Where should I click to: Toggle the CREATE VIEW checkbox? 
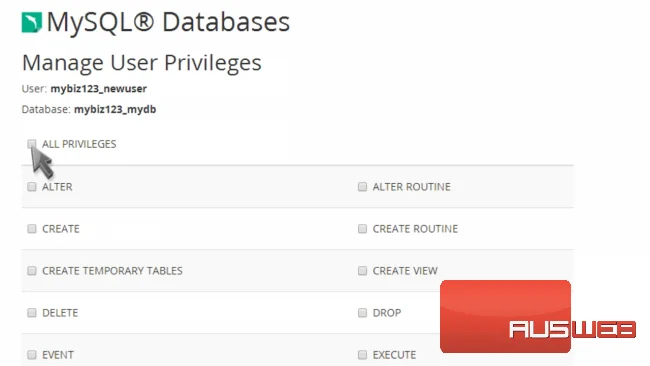pyautogui.click(x=362, y=271)
